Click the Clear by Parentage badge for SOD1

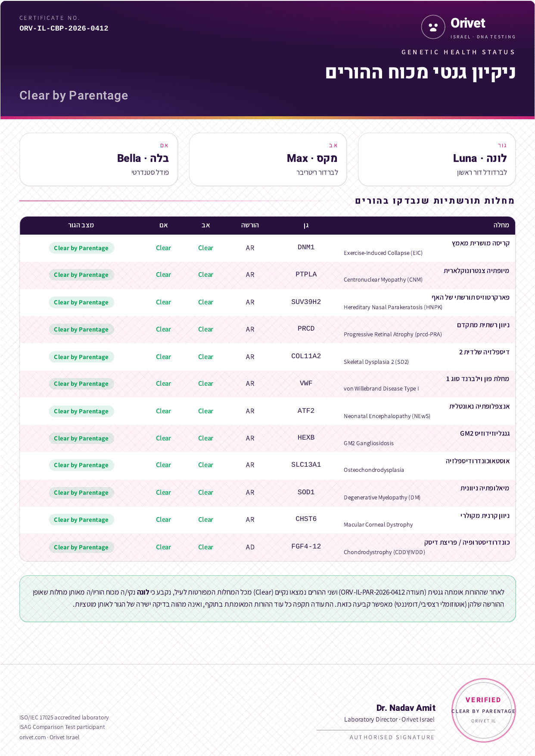(81, 493)
